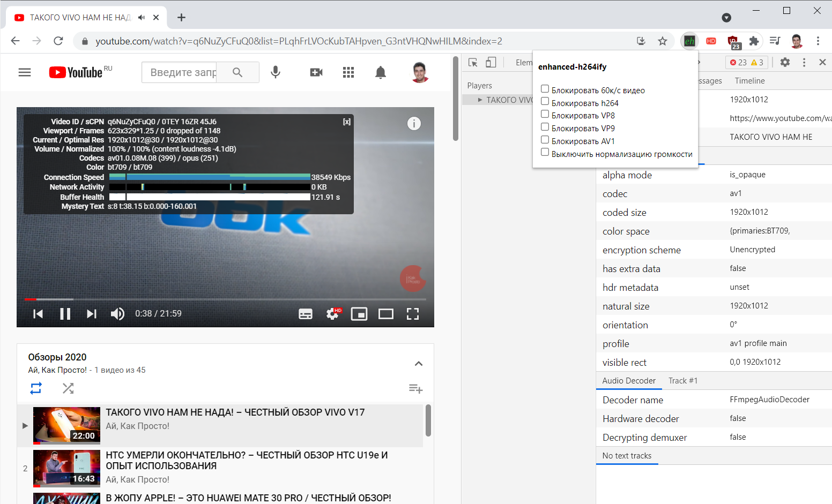This screenshot has height=504, width=832.
Task: Close the stats for nerds overlay
Action: [347, 122]
